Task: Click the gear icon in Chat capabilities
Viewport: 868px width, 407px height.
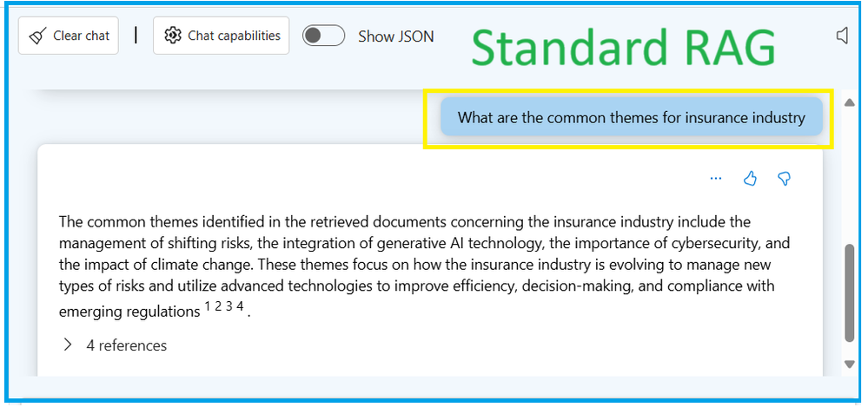Action: [x=173, y=36]
